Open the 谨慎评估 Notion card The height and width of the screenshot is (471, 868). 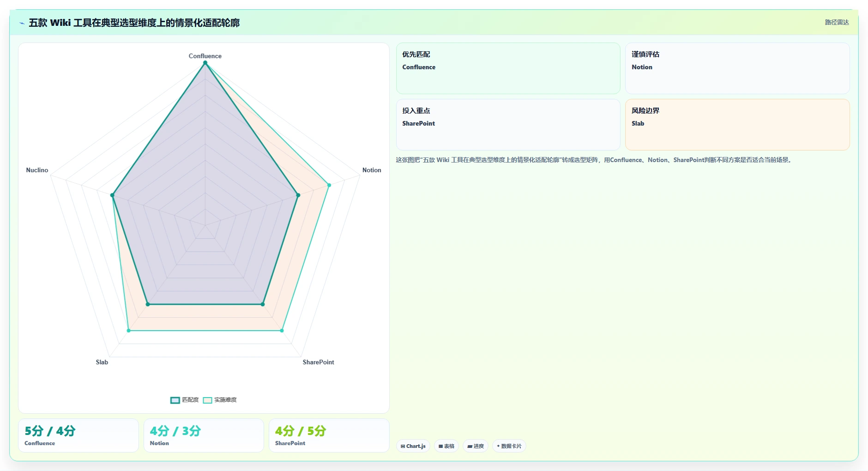[737, 68]
